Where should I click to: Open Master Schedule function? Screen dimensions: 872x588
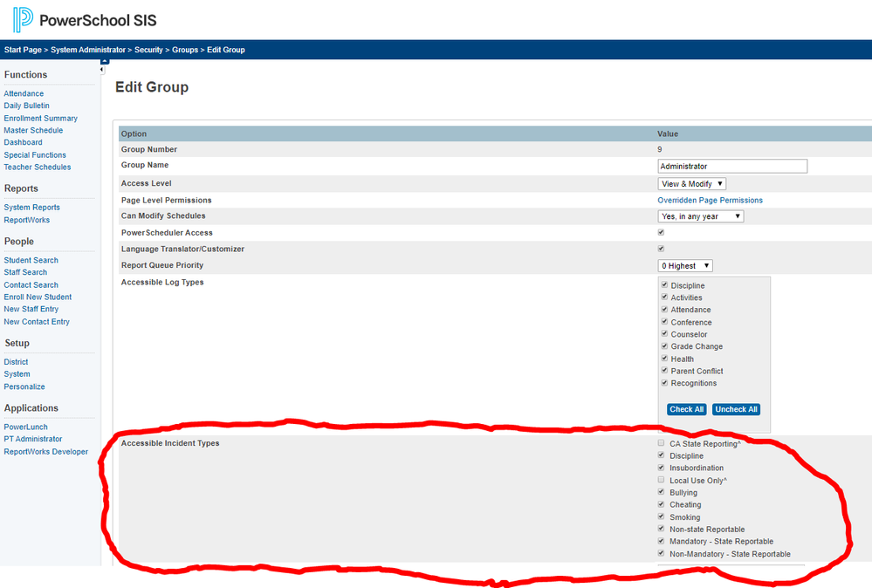click(33, 130)
